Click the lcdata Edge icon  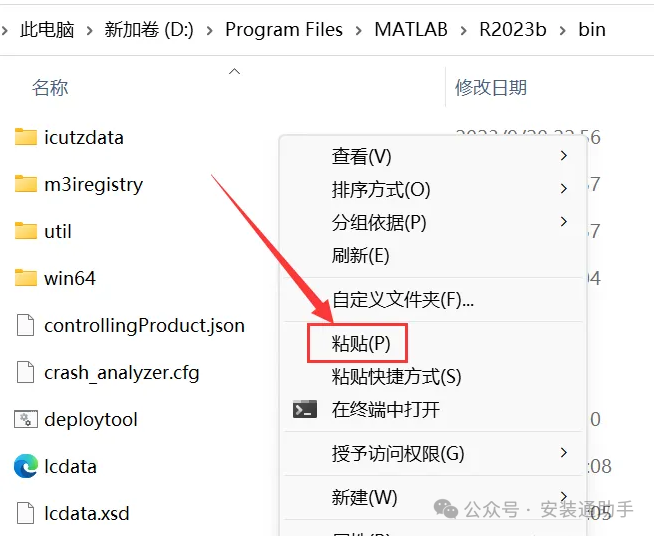(25, 466)
